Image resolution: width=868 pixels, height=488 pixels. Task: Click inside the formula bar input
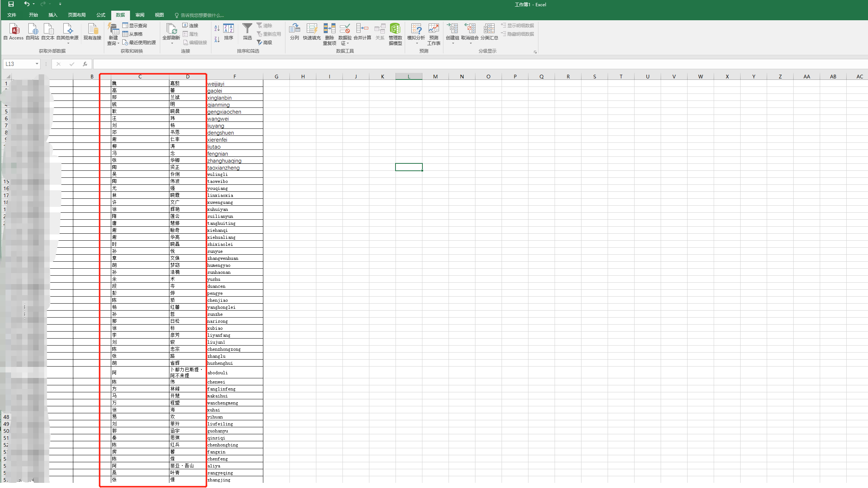pyautogui.click(x=442, y=64)
